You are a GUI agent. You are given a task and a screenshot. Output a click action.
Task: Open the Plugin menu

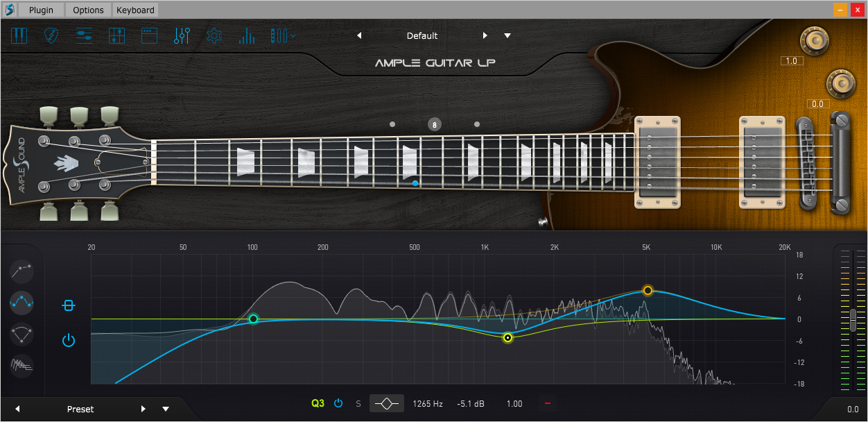[41, 10]
